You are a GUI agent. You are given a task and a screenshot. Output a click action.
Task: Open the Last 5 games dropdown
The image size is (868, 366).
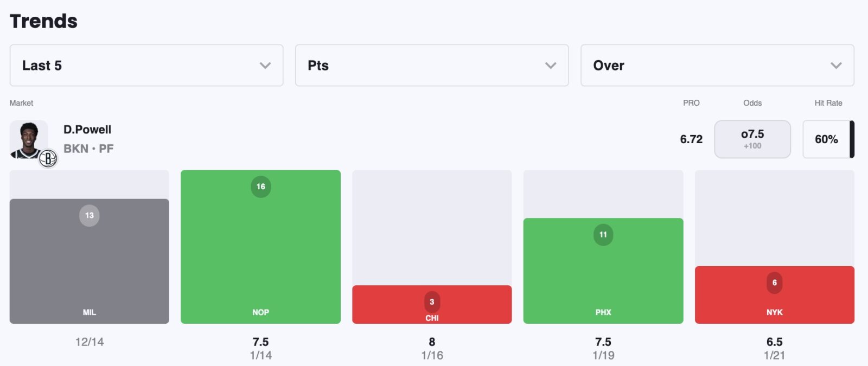pyautogui.click(x=146, y=66)
